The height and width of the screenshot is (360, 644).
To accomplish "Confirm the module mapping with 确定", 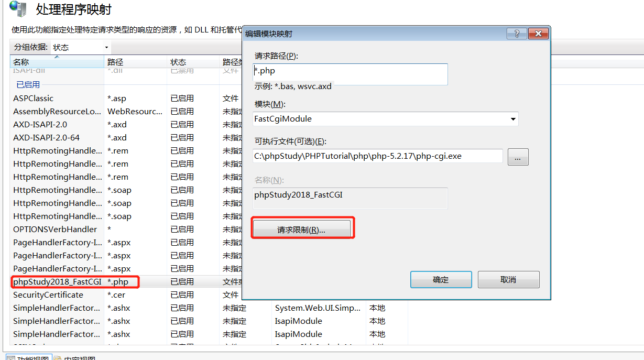I will [x=440, y=279].
